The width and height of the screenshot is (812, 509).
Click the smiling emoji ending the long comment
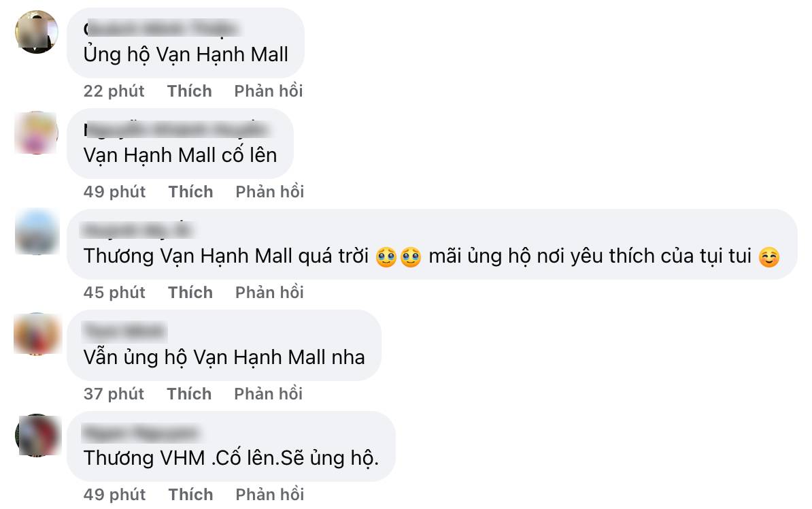click(x=769, y=257)
